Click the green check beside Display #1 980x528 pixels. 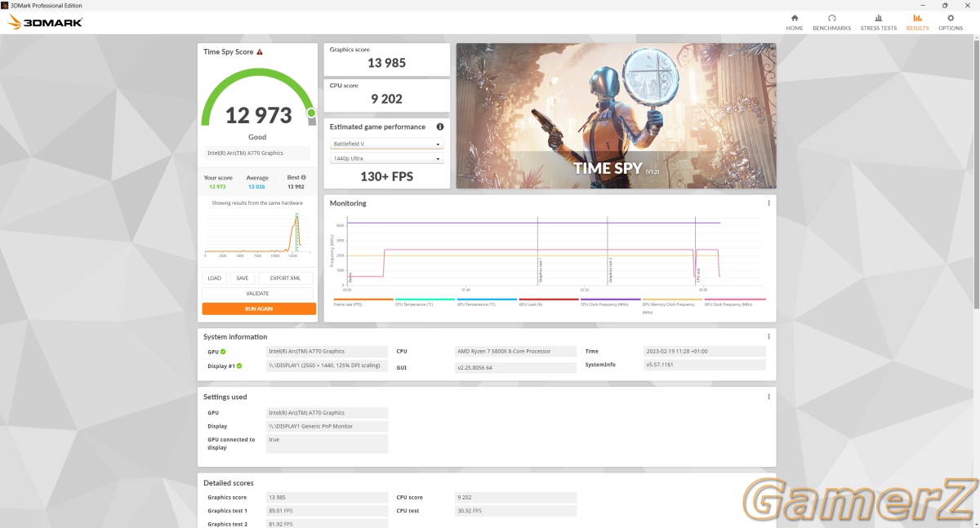239,366
